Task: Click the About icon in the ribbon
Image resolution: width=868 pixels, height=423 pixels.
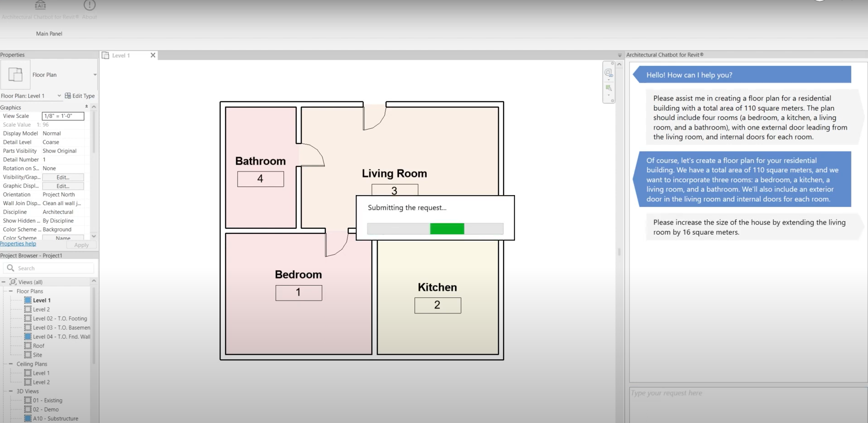Action: (x=90, y=6)
